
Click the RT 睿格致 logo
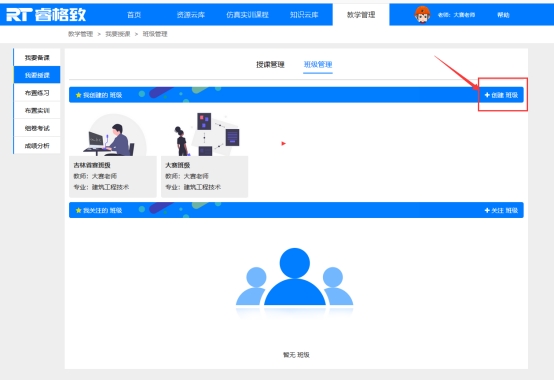pos(46,15)
